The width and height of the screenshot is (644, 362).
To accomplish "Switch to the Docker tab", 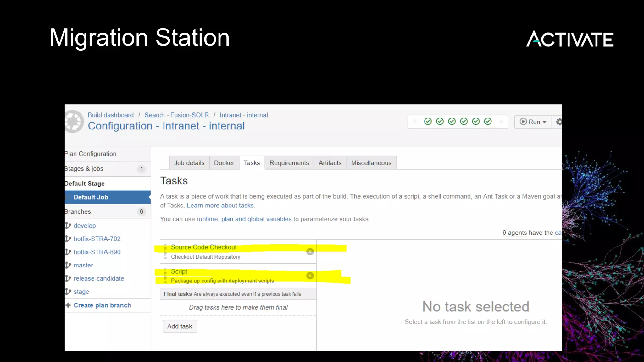I will click(224, 163).
